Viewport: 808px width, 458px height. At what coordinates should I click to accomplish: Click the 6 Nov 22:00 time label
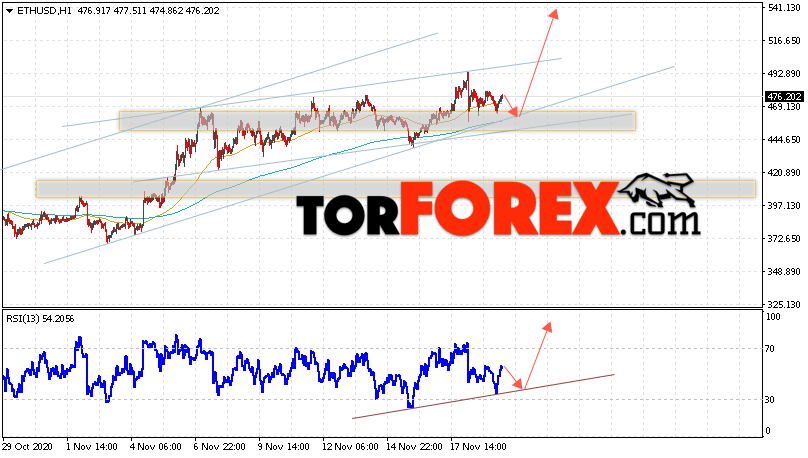coord(220,446)
